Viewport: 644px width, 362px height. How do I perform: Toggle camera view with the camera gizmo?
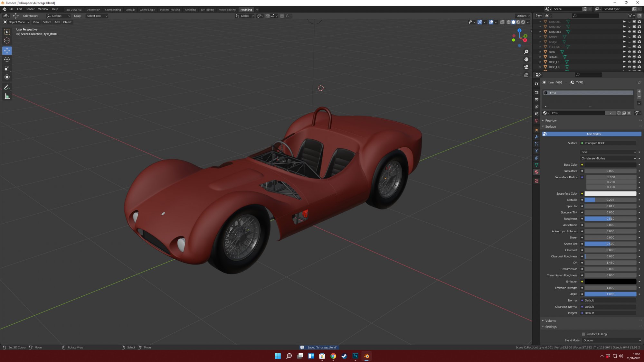[x=526, y=67]
